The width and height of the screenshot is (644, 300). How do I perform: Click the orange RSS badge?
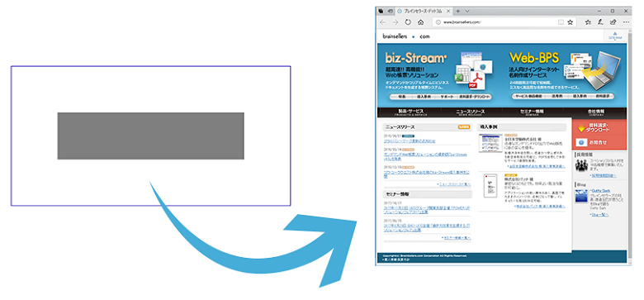[464, 127]
